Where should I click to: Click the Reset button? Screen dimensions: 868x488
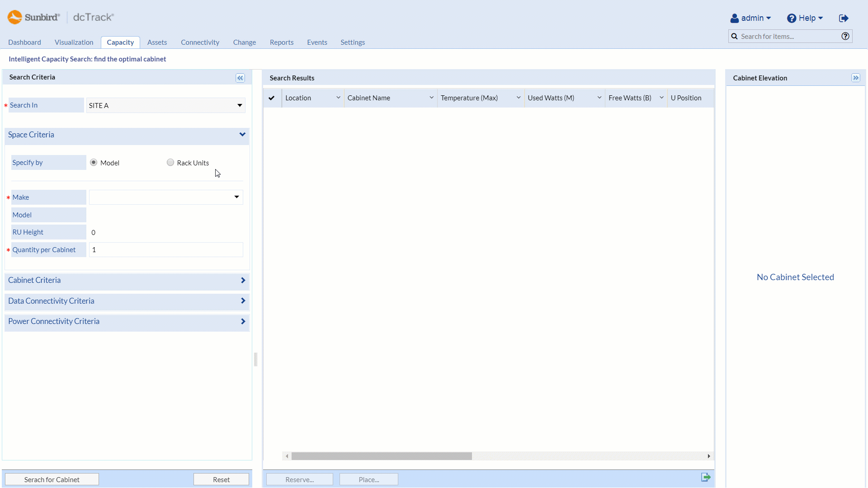[221, 479]
